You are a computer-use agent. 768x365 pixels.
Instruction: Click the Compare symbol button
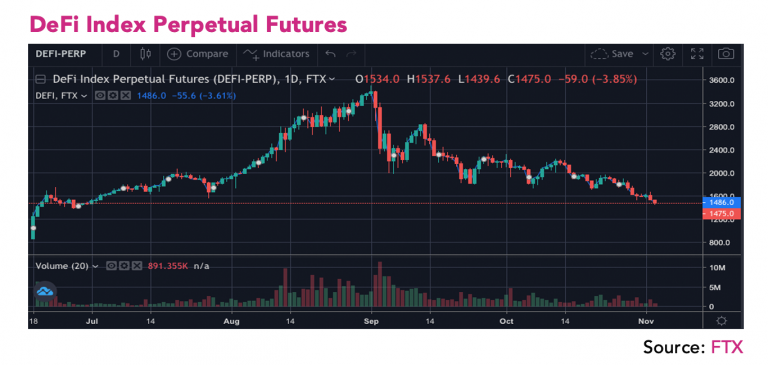(197, 54)
